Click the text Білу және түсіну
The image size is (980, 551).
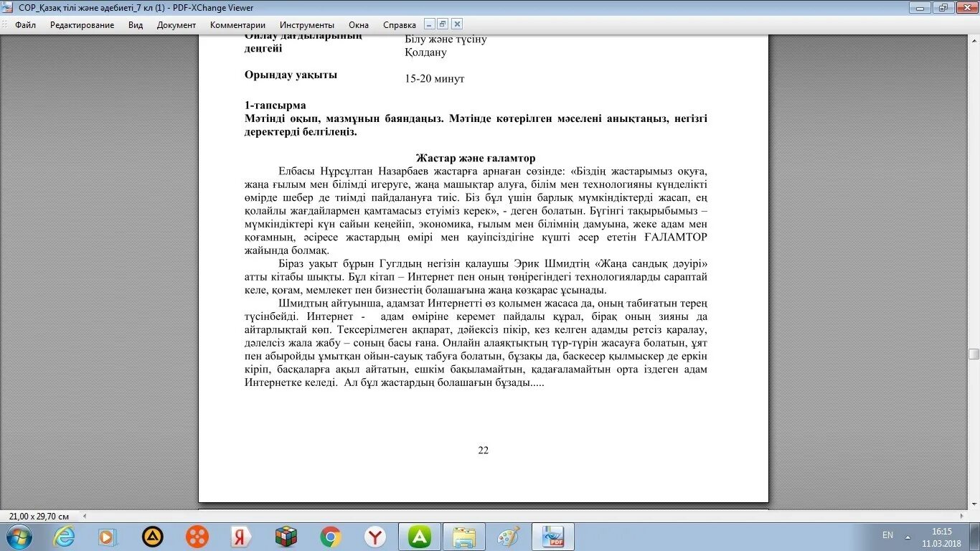(x=446, y=39)
